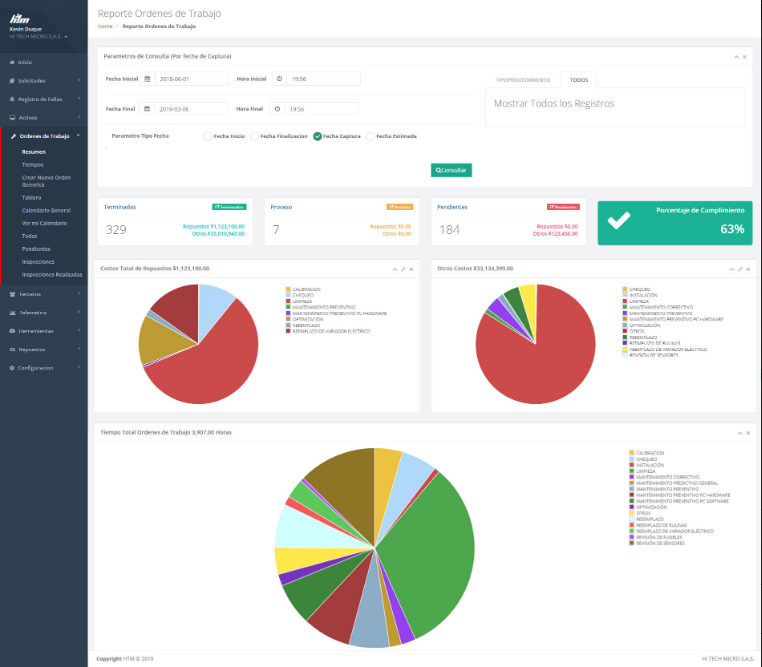Open settings wrench of Otros Costos panel
The width and height of the screenshot is (762, 667).
pos(740,269)
